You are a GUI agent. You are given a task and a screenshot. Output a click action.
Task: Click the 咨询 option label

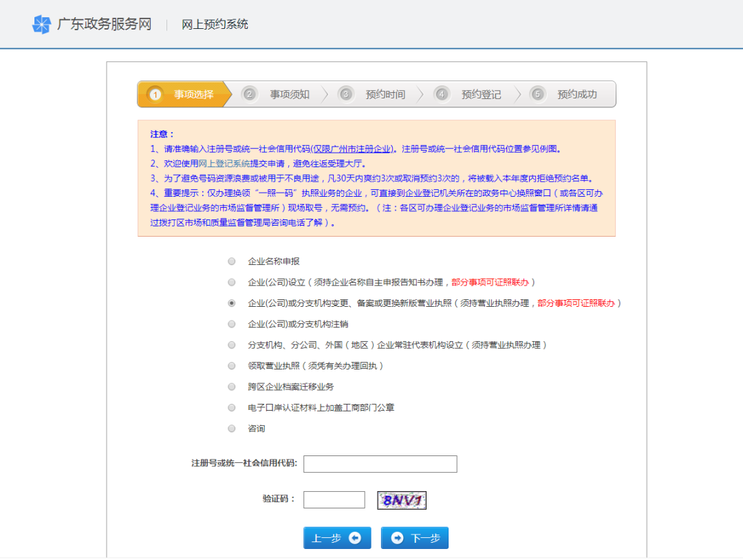point(257,429)
